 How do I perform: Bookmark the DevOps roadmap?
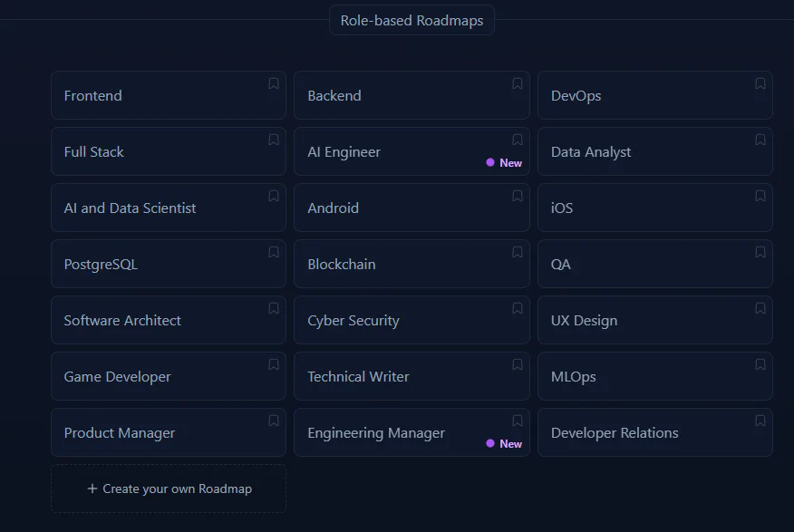760,83
